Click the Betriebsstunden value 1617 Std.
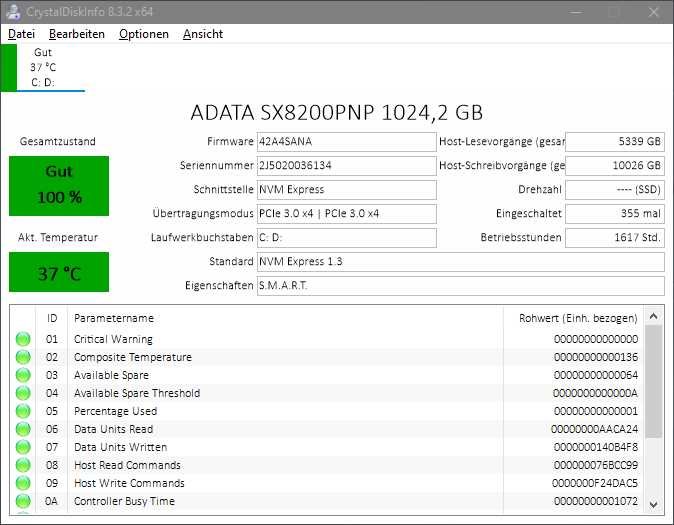The image size is (674, 525). pos(615,238)
